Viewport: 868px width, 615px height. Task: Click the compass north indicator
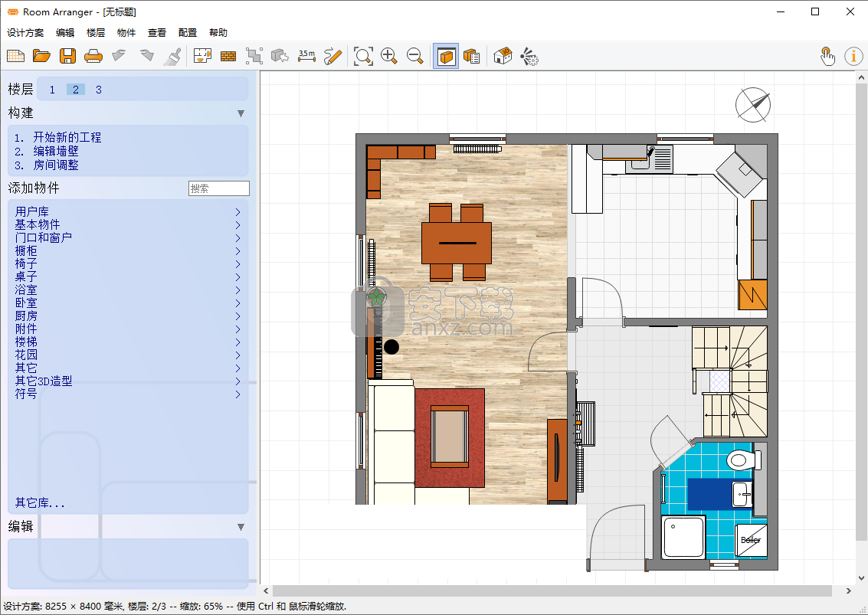point(753,105)
